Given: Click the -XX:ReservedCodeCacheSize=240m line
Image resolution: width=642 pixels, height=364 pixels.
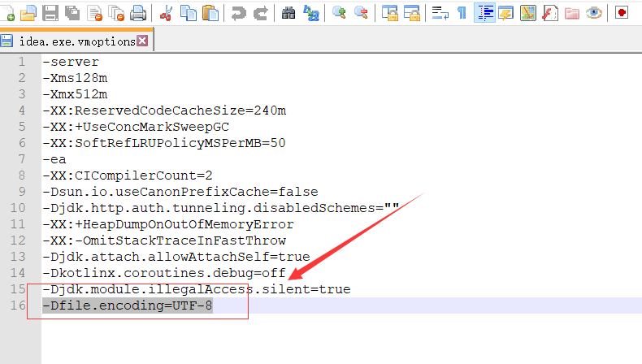Looking at the screenshot, I should coord(164,110).
